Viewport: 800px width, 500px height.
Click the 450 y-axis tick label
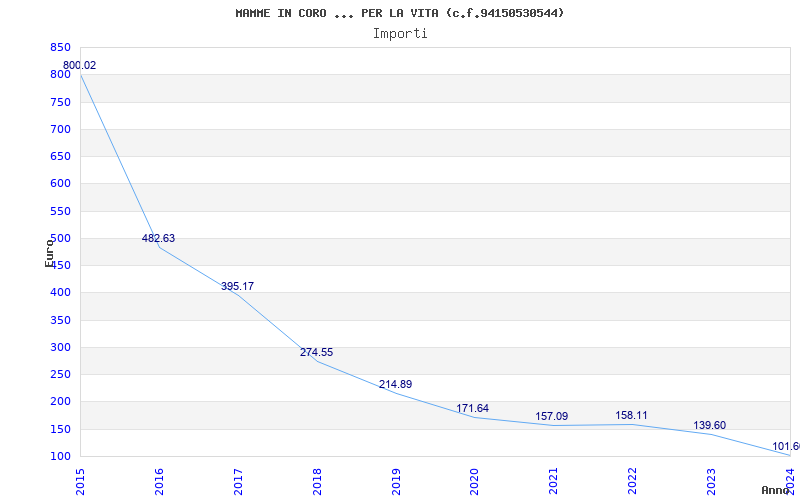[x=60, y=265]
